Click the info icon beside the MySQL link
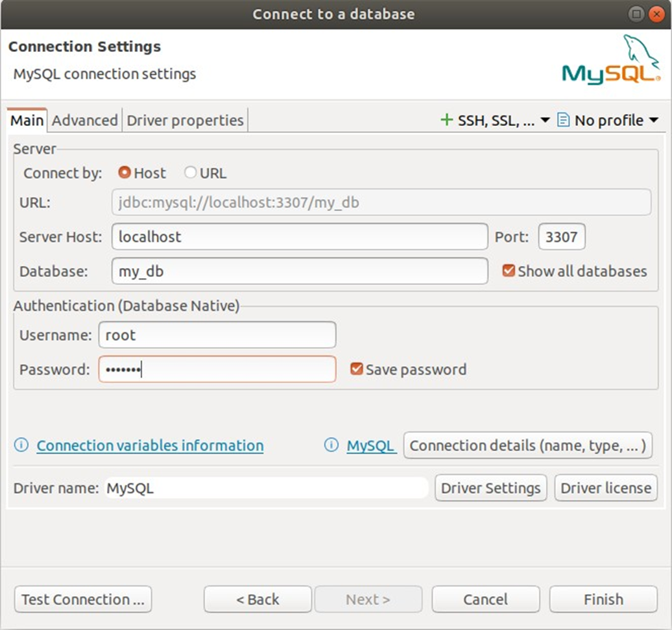This screenshot has height=630, width=672. pyautogui.click(x=331, y=445)
